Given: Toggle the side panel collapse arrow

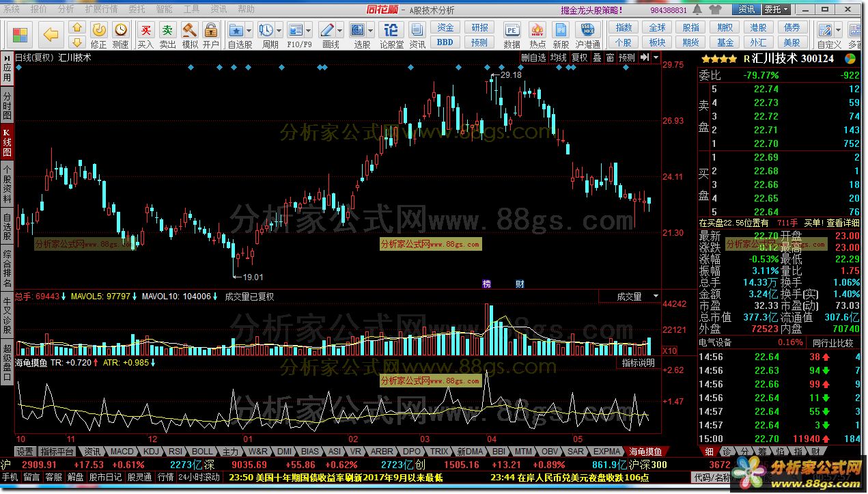Looking at the screenshot, I should (644, 58).
